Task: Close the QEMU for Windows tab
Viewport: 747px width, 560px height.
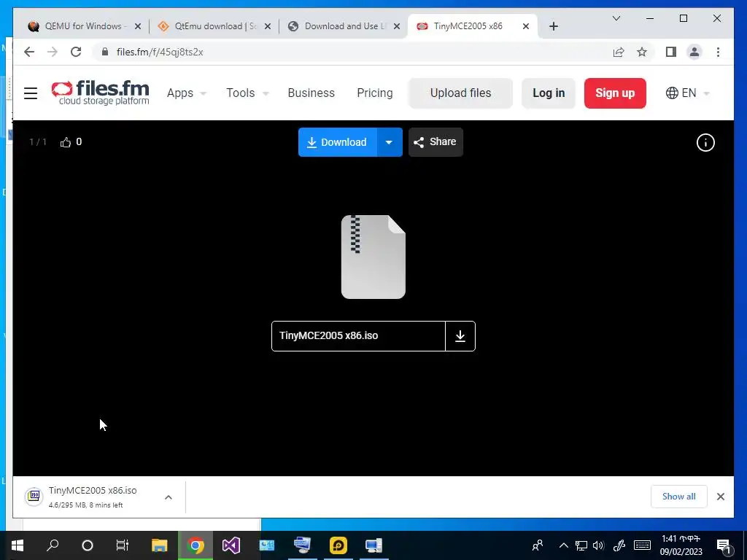Action: [x=138, y=26]
